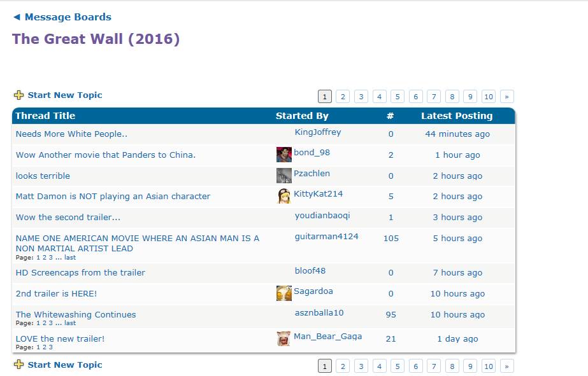The width and height of the screenshot is (588, 376).
Task: Click the '1 day ago' latest posting
Action: pyautogui.click(x=457, y=338)
